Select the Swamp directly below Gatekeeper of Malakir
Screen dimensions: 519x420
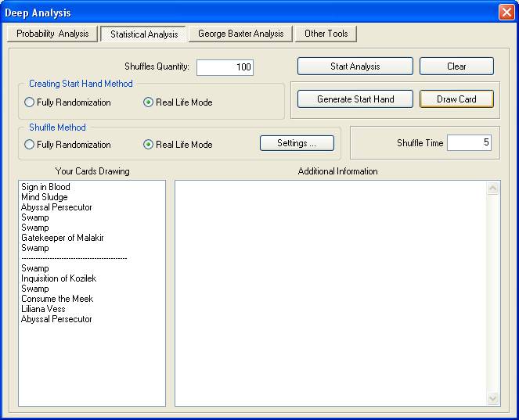click(x=35, y=248)
